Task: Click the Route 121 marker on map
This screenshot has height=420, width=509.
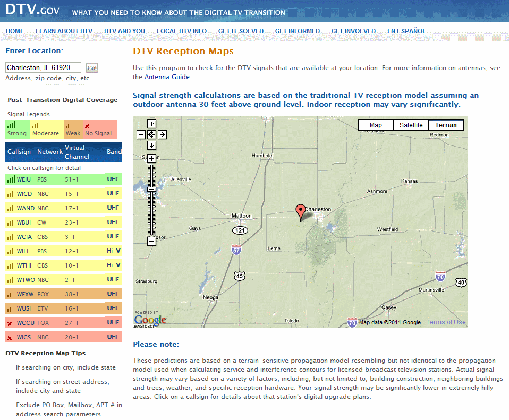Action: [x=240, y=230]
